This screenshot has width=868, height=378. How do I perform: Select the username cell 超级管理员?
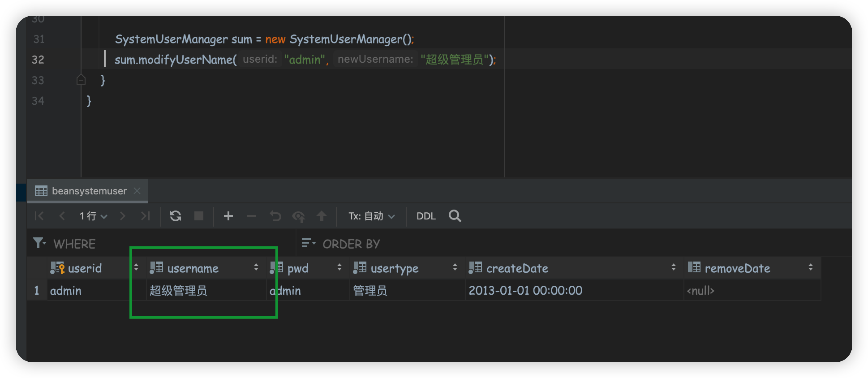pos(206,291)
